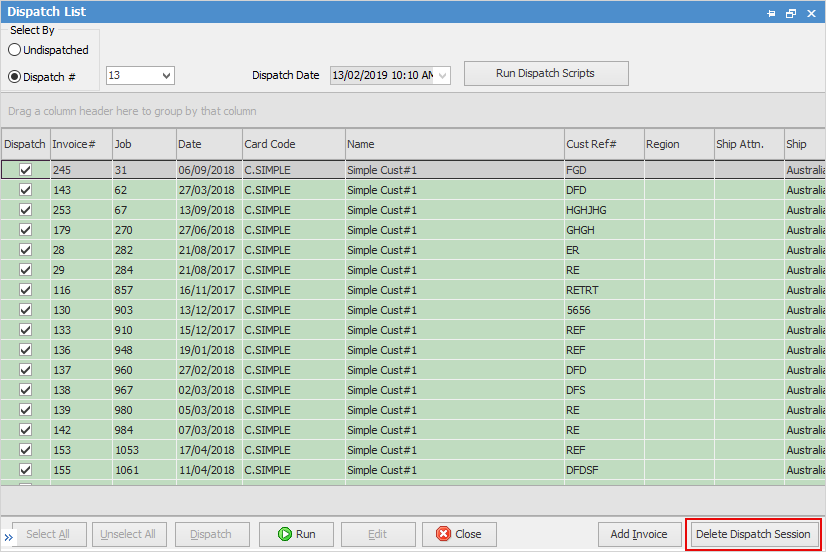Select the Dispatch # radio option
Screen dimensions: 826x552
(x=15, y=77)
